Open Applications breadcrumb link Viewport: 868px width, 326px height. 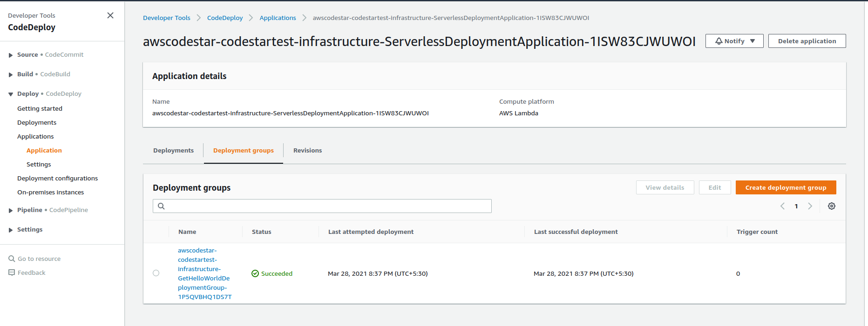278,18
